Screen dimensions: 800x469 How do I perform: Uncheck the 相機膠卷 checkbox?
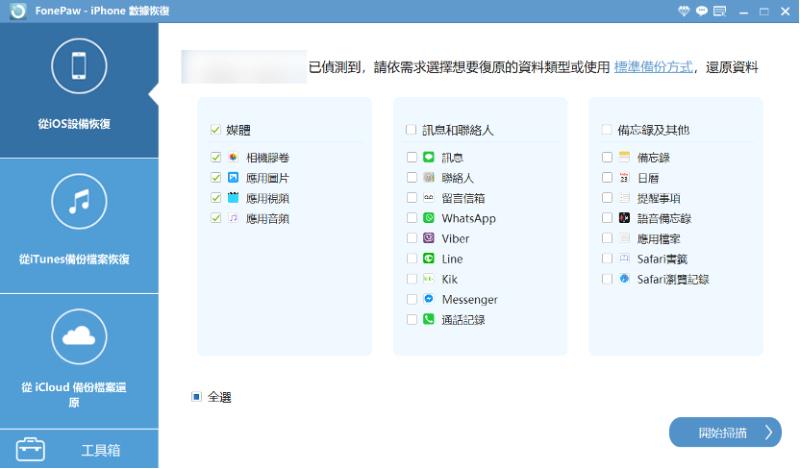(215, 158)
